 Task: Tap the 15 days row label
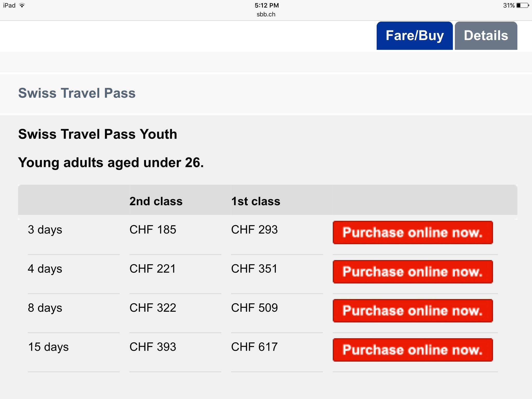click(x=48, y=347)
